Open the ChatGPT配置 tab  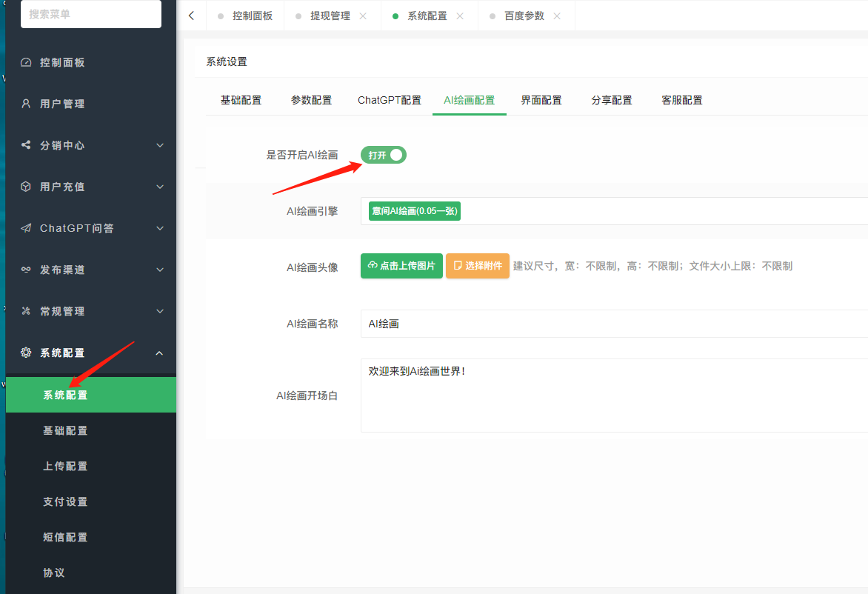point(389,100)
